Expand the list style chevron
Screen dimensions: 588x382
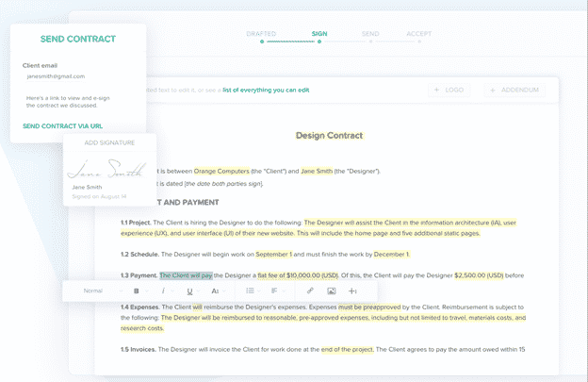(259, 291)
